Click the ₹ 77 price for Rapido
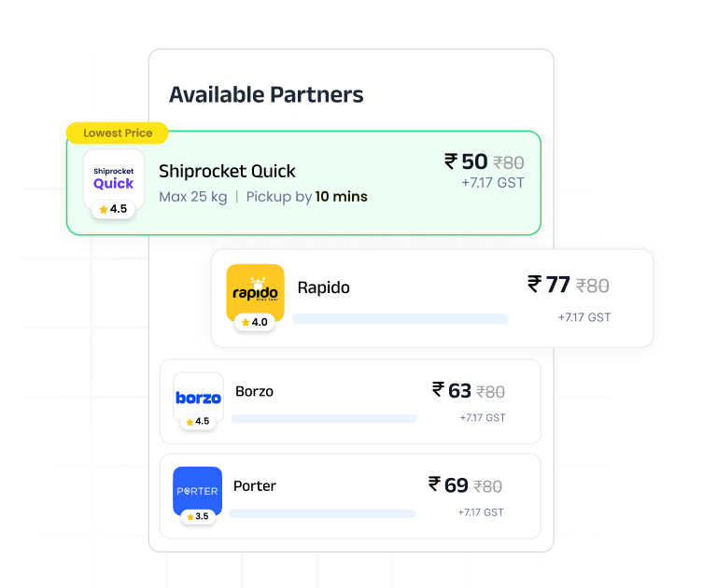 coord(549,285)
